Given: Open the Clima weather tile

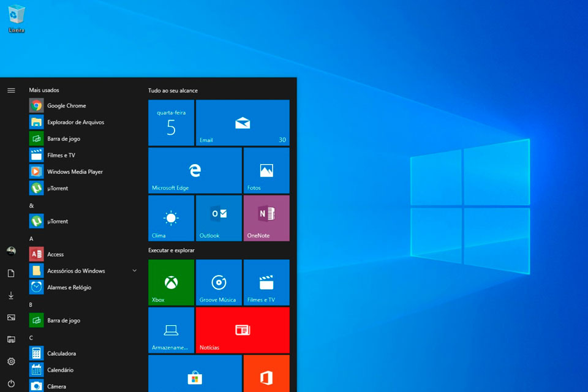Looking at the screenshot, I should [171, 218].
